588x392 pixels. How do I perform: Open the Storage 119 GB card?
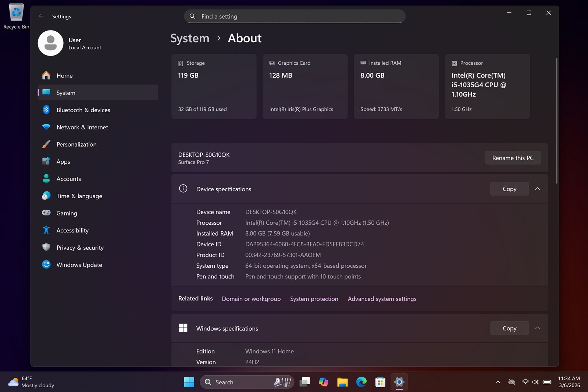[x=214, y=86]
